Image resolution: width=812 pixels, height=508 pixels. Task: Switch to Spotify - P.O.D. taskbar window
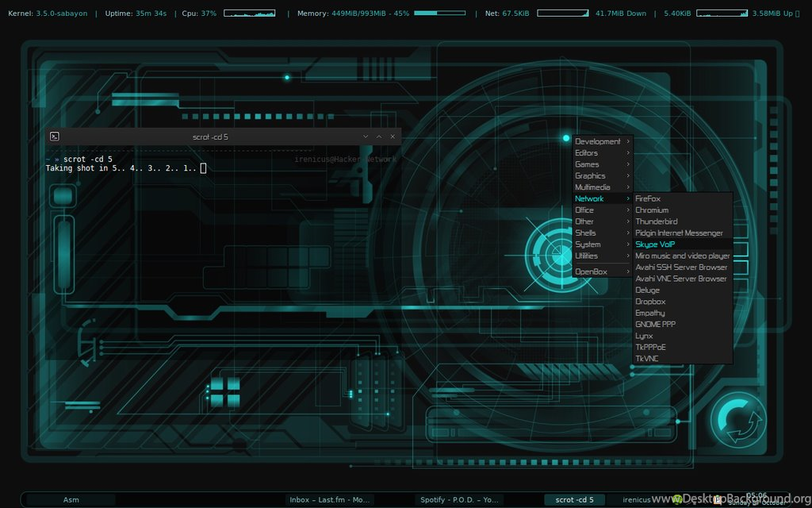[459, 500]
